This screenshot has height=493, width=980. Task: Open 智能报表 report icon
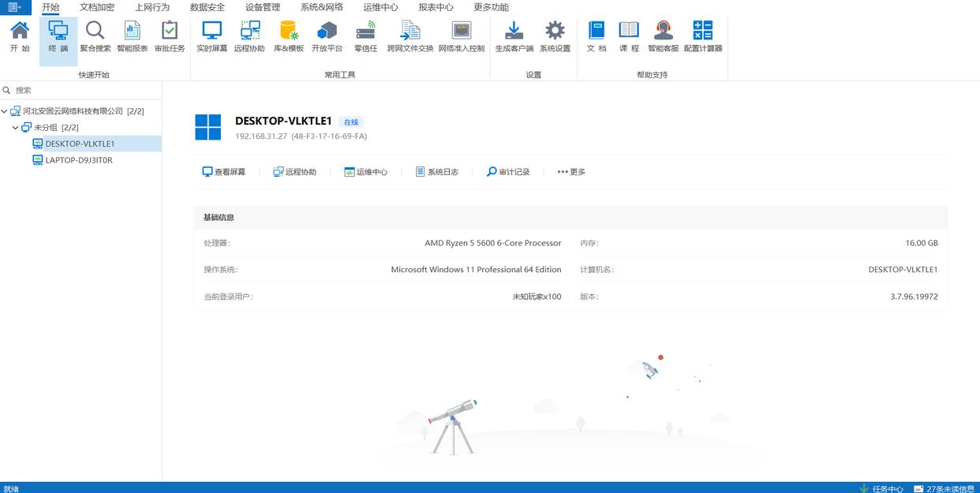click(x=132, y=37)
